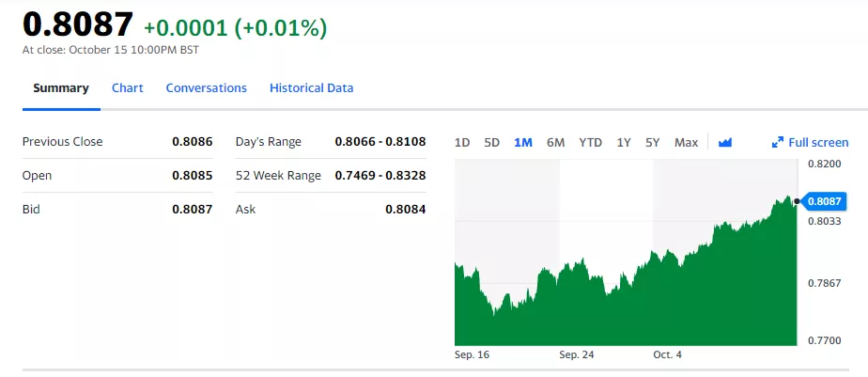Image resolution: width=868 pixels, height=377 pixels.
Task: Select the highlighted 1M range
Action: (523, 143)
